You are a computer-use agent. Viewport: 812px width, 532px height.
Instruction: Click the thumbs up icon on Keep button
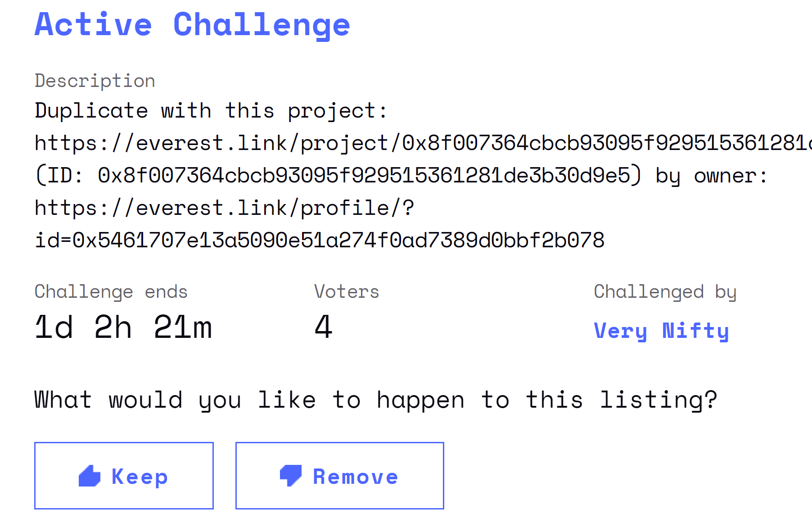(89, 474)
